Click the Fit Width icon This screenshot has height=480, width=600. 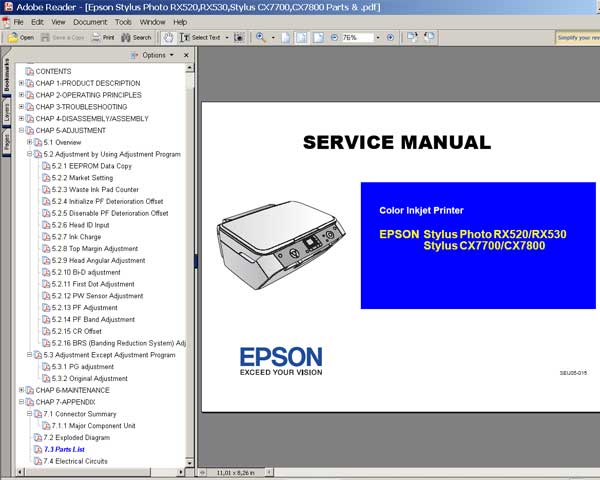[x=318, y=38]
